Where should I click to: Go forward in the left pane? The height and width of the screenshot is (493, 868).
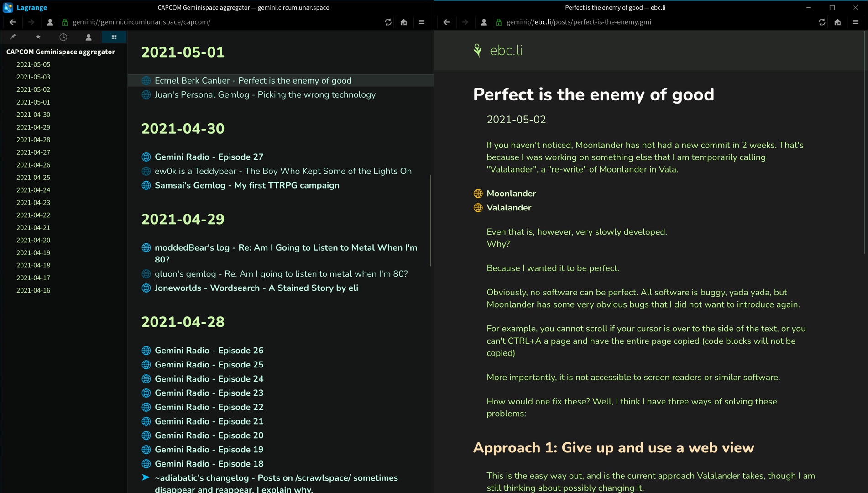click(x=31, y=22)
